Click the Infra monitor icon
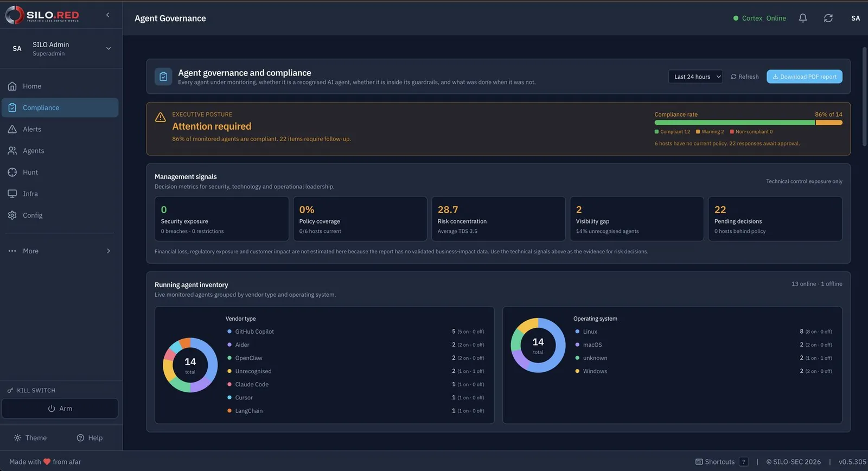 (12, 194)
